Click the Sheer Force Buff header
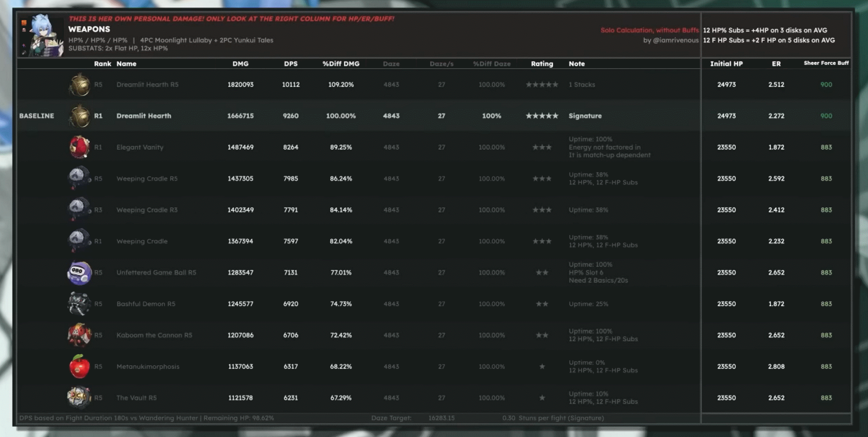 tap(826, 63)
